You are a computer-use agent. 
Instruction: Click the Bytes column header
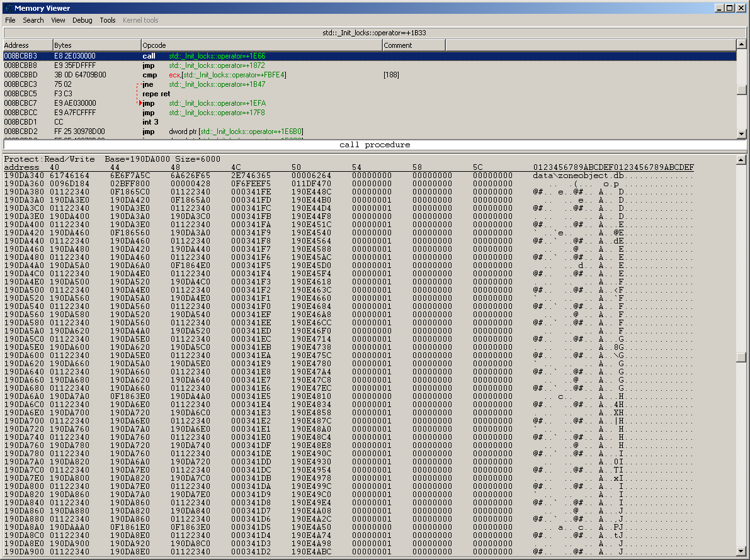pos(97,45)
